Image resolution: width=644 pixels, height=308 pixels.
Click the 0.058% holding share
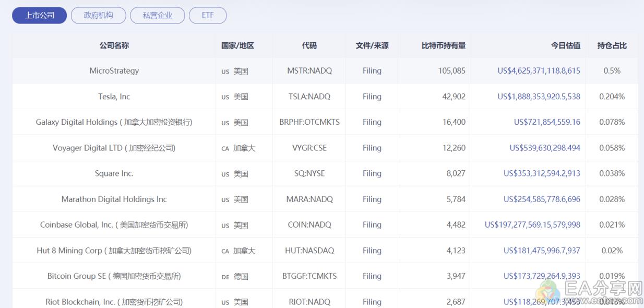click(x=612, y=148)
